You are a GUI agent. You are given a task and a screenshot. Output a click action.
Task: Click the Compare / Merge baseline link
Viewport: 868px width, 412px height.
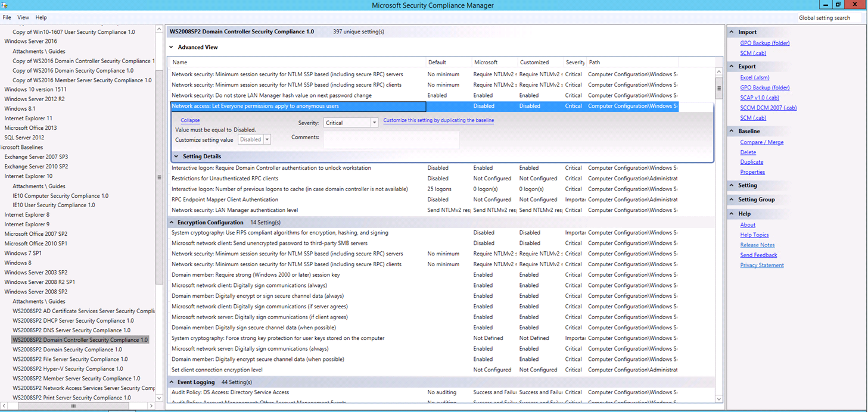click(x=762, y=142)
